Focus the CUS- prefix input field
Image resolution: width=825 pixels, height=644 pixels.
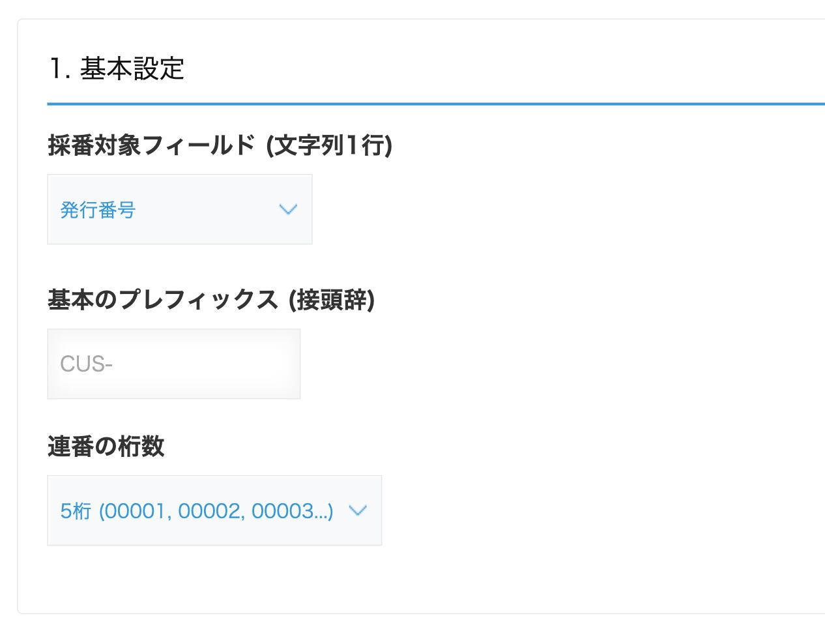click(x=173, y=364)
